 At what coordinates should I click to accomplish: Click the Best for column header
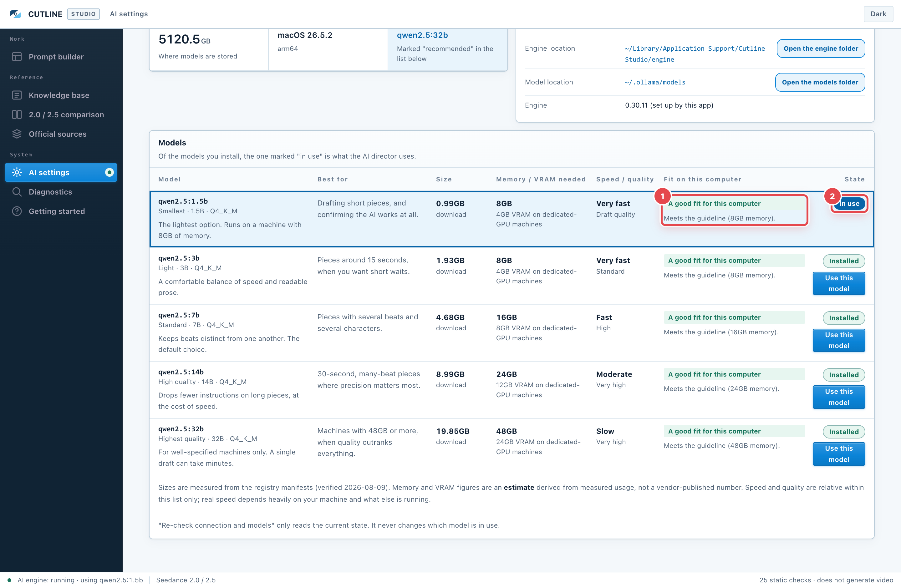point(332,179)
